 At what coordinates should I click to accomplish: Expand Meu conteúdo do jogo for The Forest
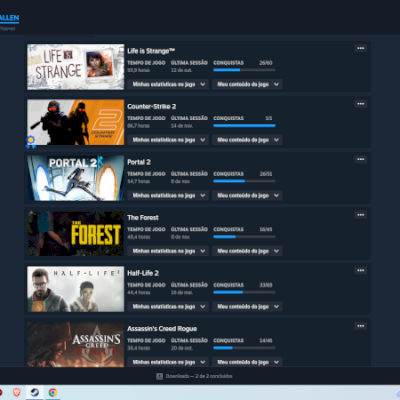[x=247, y=251]
